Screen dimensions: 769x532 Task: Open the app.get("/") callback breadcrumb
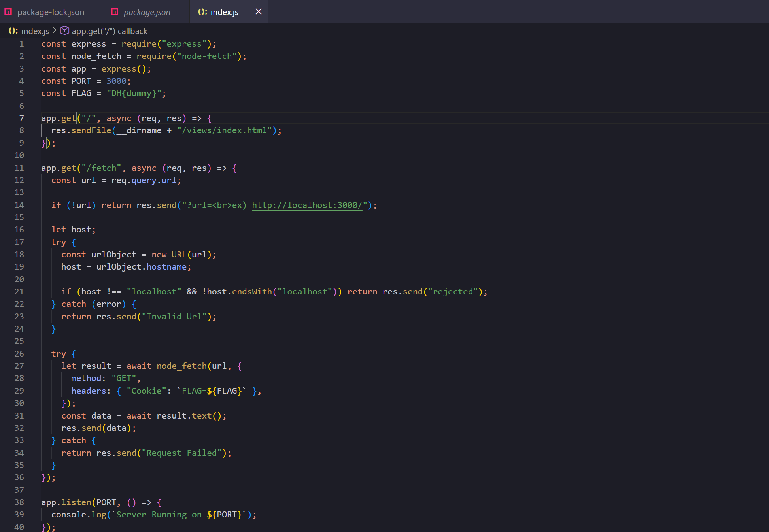pos(110,31)
